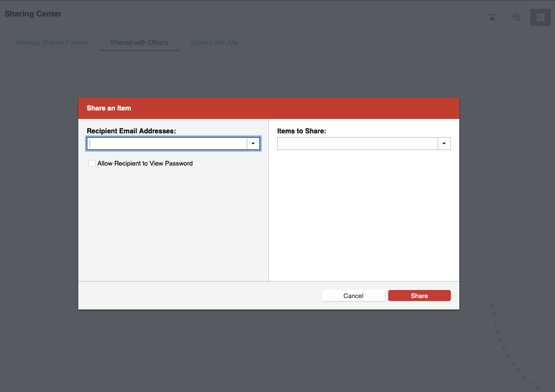The width and height of the screenshot is (555, 392).
Task: Click the Sharing Center title
Action: (x=32, y=13)
